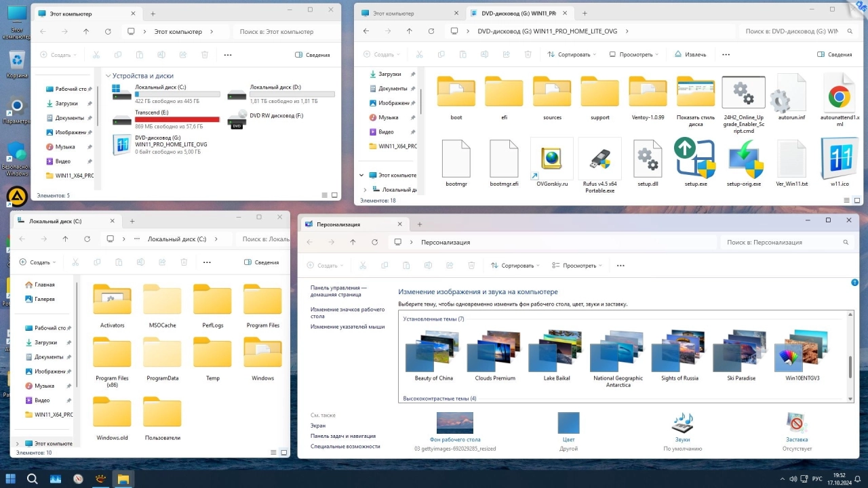Open Сортировать dropdown in Персонализация window
This screenshot has height=488, width=868.
515,266
